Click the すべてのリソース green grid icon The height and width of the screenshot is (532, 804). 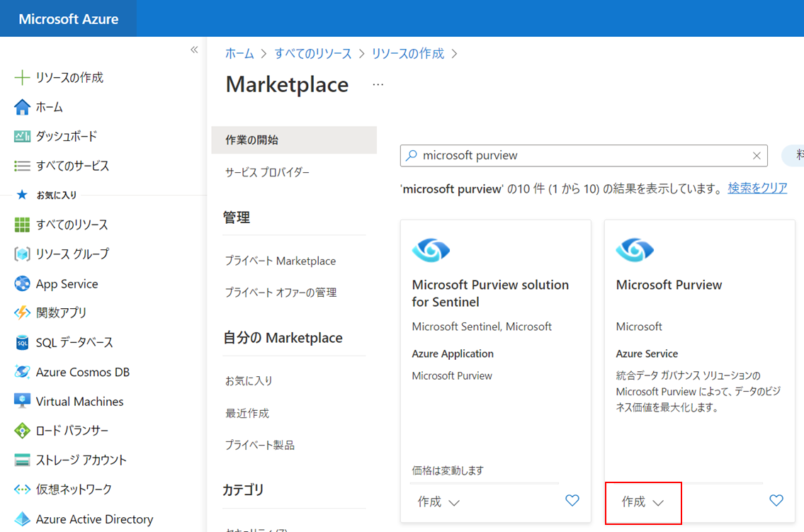click(x=22, y=225)
